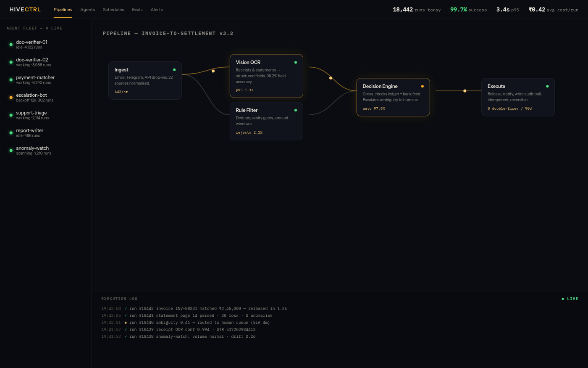The width and height of the screenshot is (588, 368).
Task: Open the Pipelines tab
Action: 63,9
